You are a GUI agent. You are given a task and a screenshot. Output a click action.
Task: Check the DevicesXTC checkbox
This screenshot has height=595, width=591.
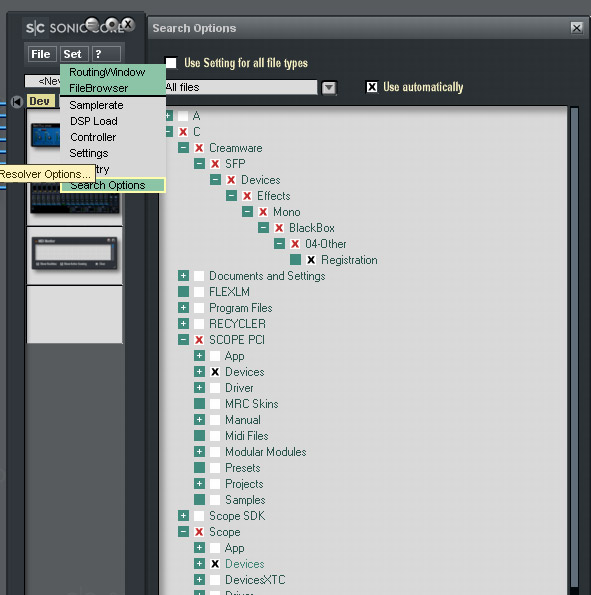pyautogui.click(x=215, y=579)
